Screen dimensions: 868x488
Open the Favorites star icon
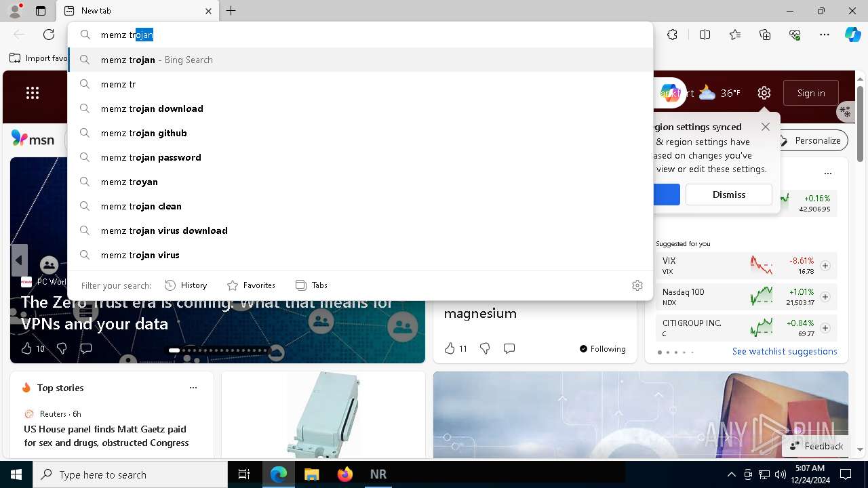click(735, 35)
